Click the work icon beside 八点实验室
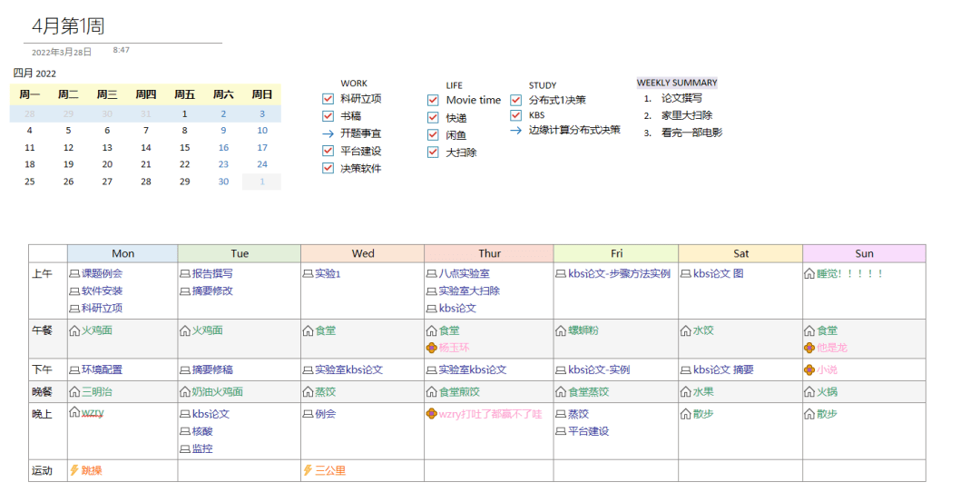The height and width of the screenshot is (502, 980). 431,273
